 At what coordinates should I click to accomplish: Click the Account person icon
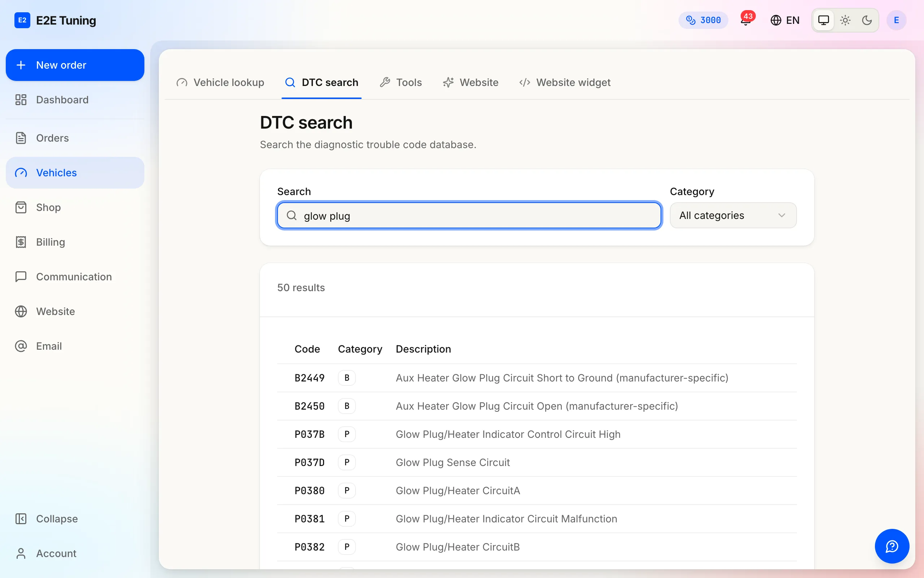[21, 553]
